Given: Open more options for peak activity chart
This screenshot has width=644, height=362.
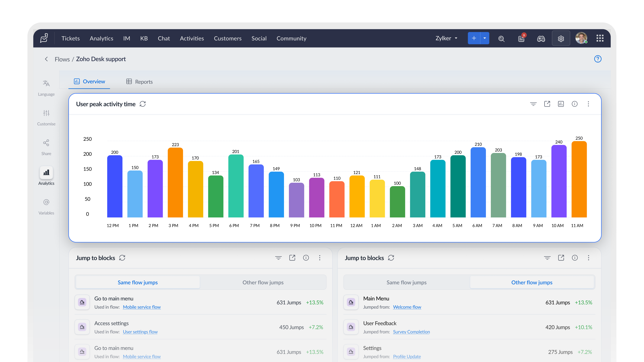Looking at the screenshot, I should (588, 104).
